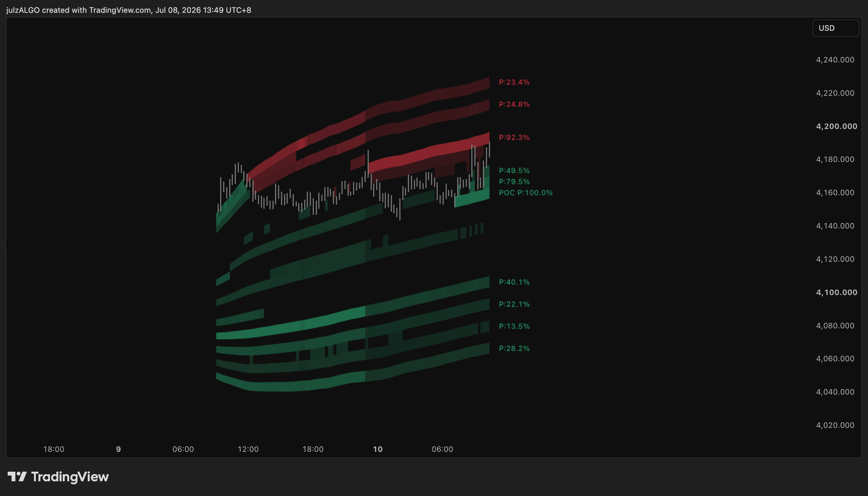Click the P:22.1% support label
Viewport: 868px width, 496px height.
(514, 304)
